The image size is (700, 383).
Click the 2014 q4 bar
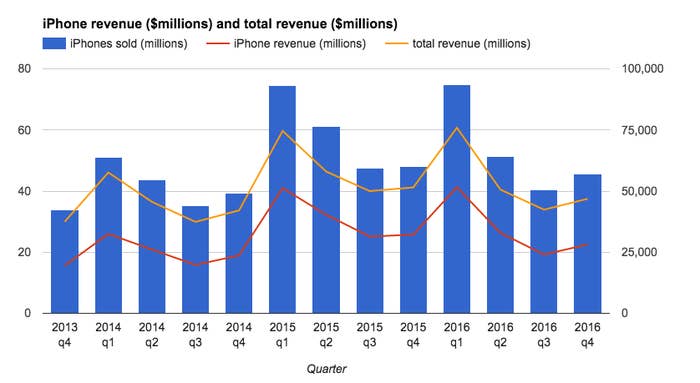[239, 253]
